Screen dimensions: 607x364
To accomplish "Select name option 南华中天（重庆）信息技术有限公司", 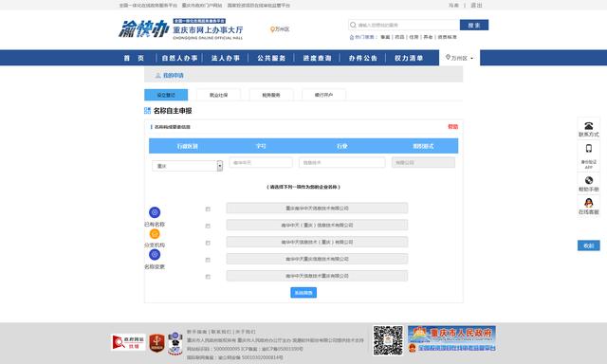I will tap(317, 226).
